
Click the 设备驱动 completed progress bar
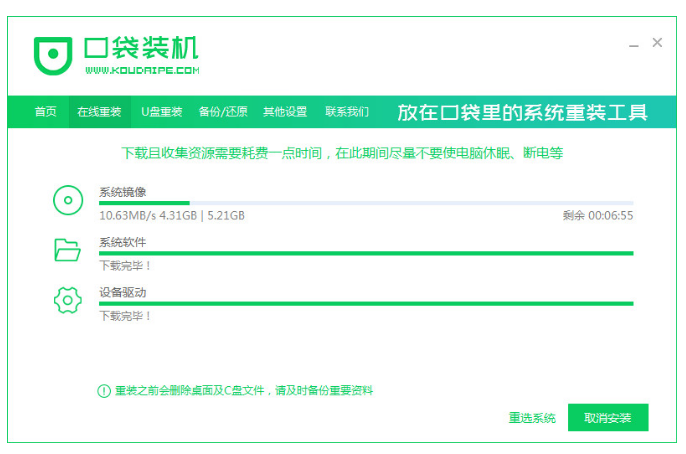click(366, 304)
